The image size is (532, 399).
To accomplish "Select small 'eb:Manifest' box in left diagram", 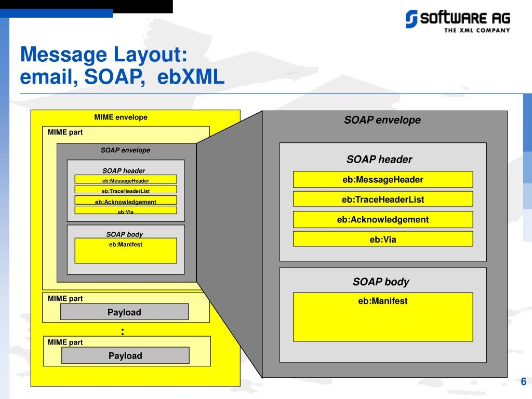I will tap(126, 251).
